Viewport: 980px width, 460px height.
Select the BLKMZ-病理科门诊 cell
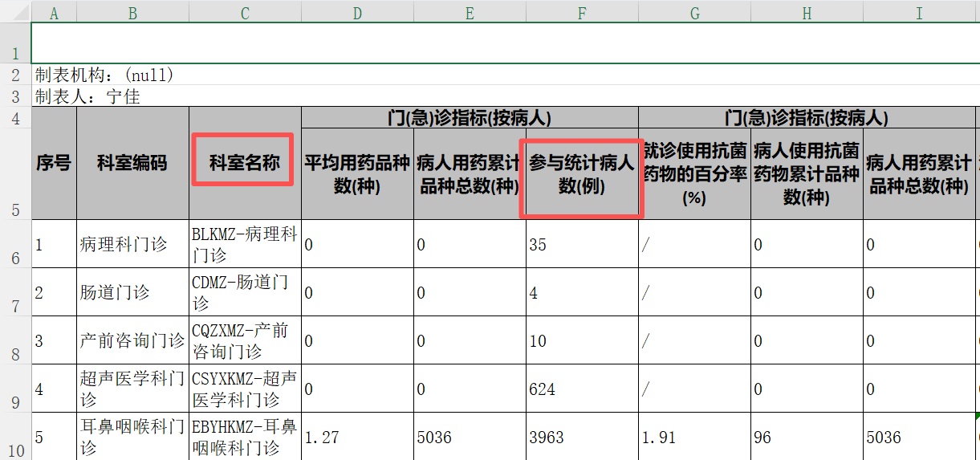[x=245, y=244]
